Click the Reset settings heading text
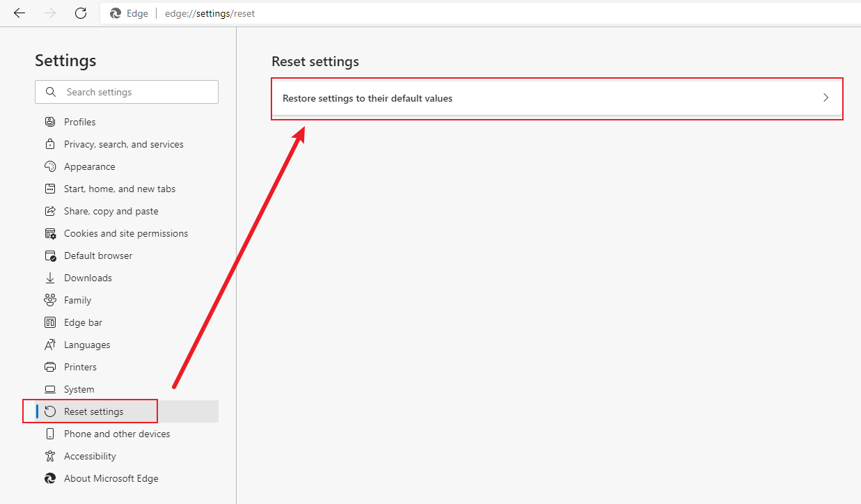Viewport: 861px width, 504px height. pyautogui.click(x=315, y=61)
